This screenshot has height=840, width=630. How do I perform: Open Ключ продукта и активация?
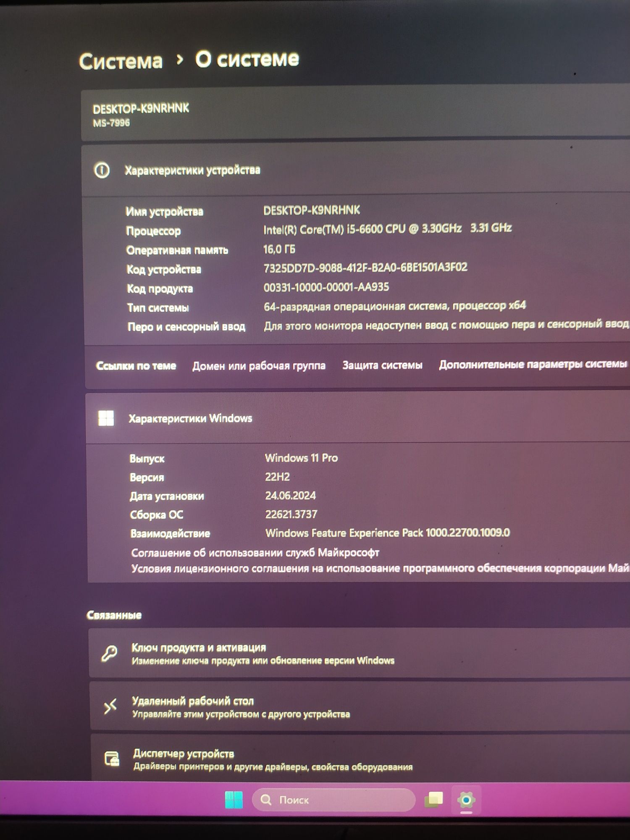[x=360, y=654]
